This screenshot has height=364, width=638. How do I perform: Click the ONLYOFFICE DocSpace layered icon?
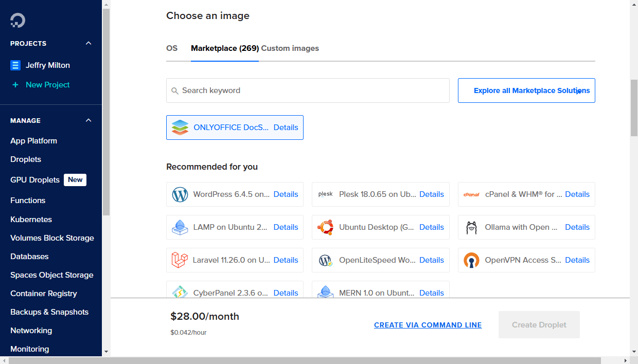click(x=181, y=127)
